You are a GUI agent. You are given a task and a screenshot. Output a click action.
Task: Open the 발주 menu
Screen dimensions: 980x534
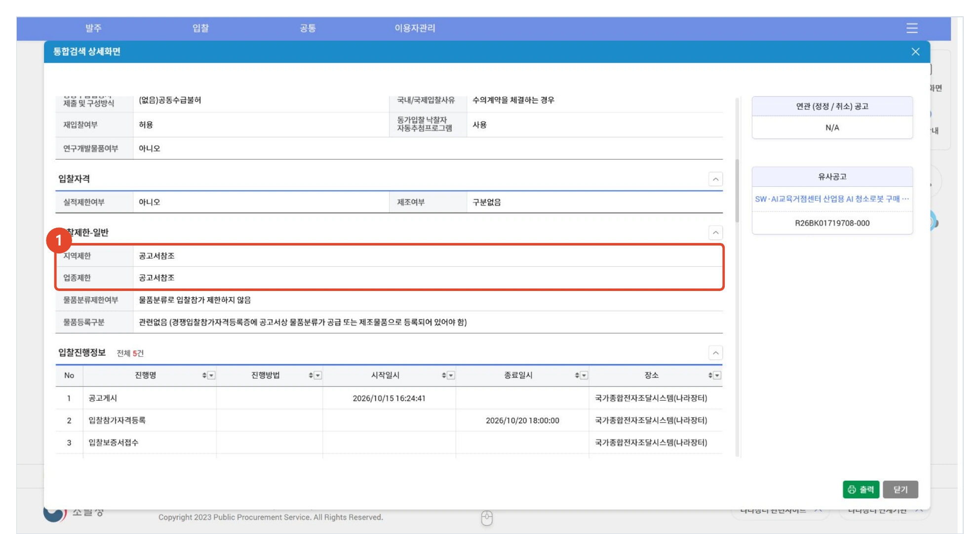coord(93,28)
